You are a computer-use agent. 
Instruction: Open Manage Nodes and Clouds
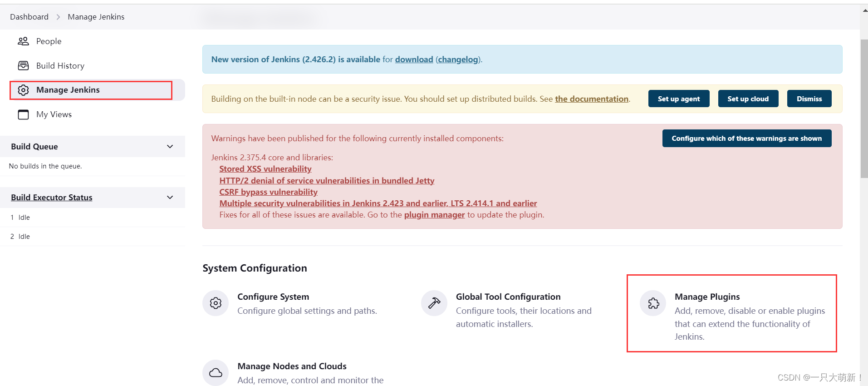(292, 366)
